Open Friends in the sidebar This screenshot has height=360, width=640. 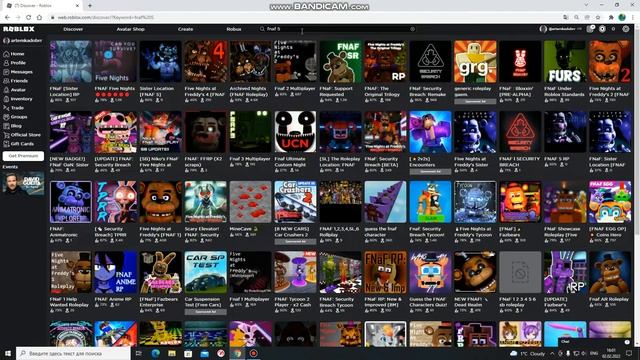click(x=19, y=81)
